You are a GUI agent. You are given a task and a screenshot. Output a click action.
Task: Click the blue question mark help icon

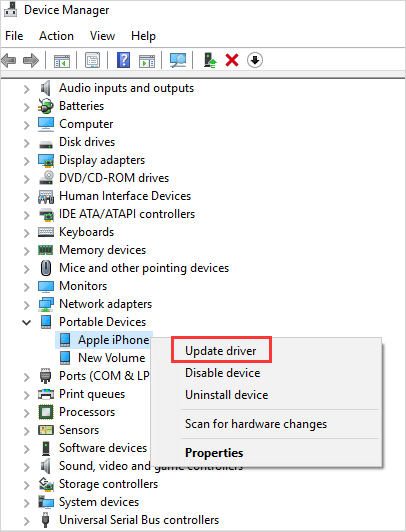(x=123, y=60)
